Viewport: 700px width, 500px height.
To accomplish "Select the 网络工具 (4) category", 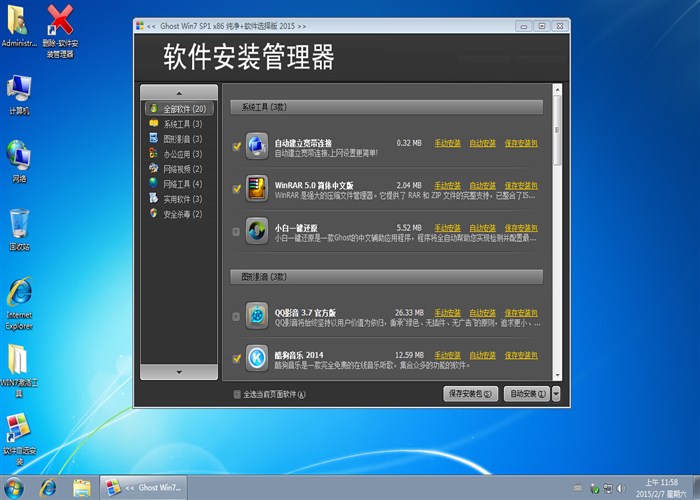I will pos(179,184).
